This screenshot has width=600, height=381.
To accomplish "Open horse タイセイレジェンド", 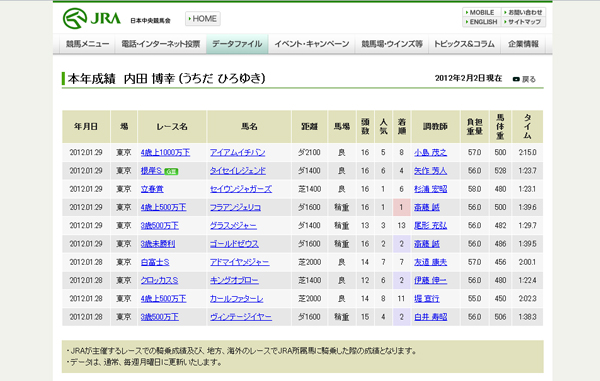I will tap(238, 171).
